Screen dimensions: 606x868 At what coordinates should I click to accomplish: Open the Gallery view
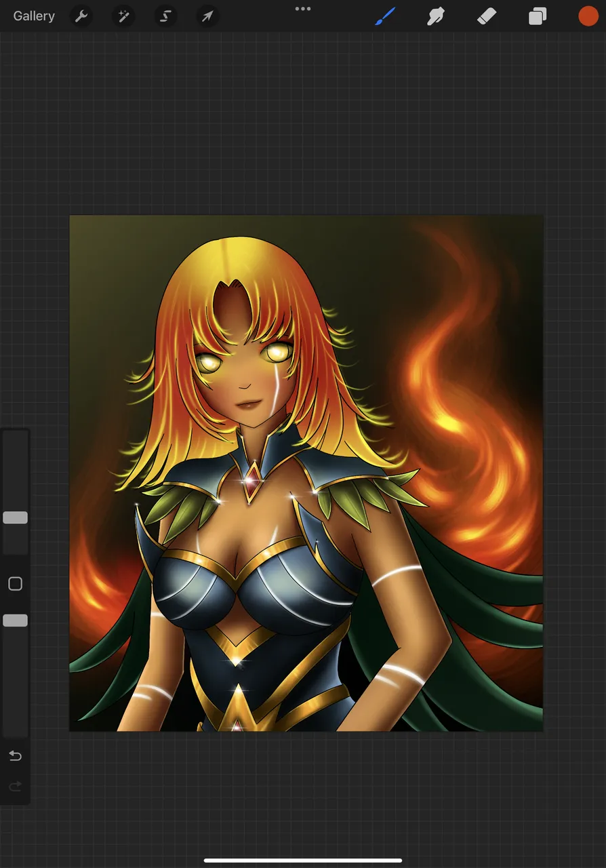pyautogui.click(x=34, y=16)
